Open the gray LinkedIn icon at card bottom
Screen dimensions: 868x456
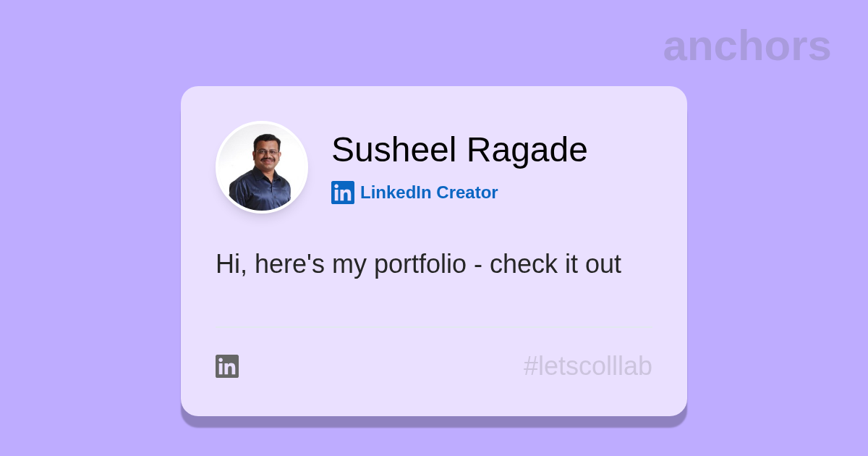pyautogui.click(x=227, y=366)
